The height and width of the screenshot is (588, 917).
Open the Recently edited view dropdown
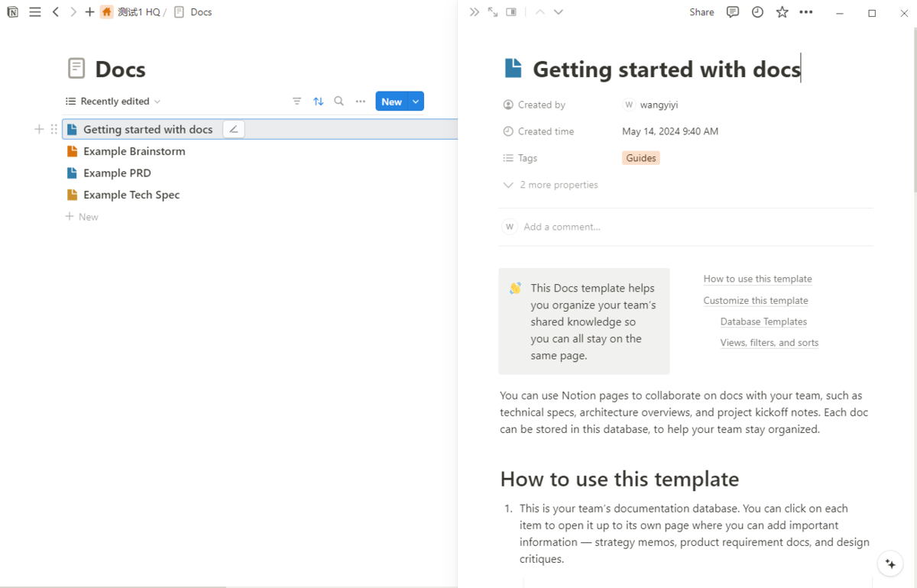pyautogui.click(x=113, y=102)
